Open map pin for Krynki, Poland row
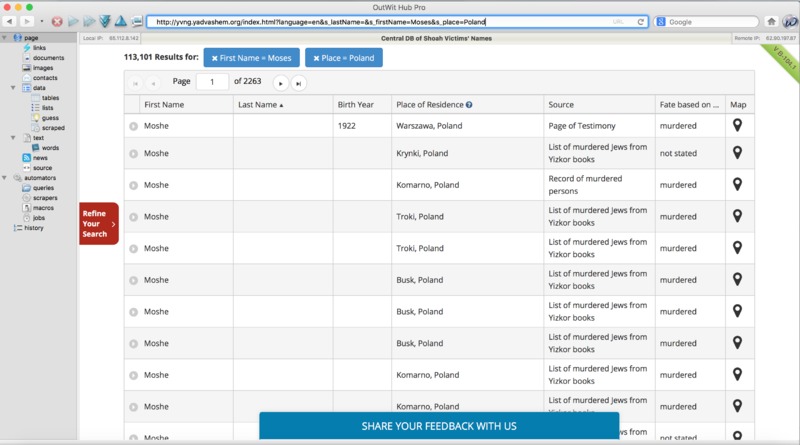 click(x=737, y=153)
